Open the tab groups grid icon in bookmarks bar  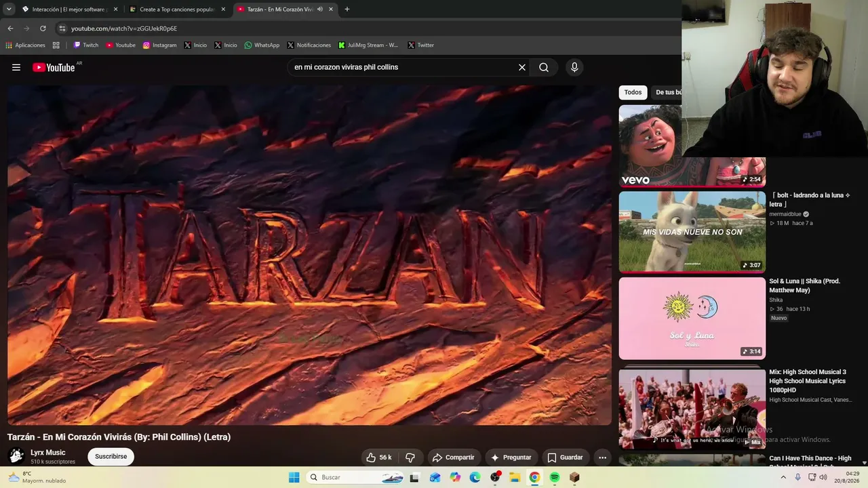56,45
